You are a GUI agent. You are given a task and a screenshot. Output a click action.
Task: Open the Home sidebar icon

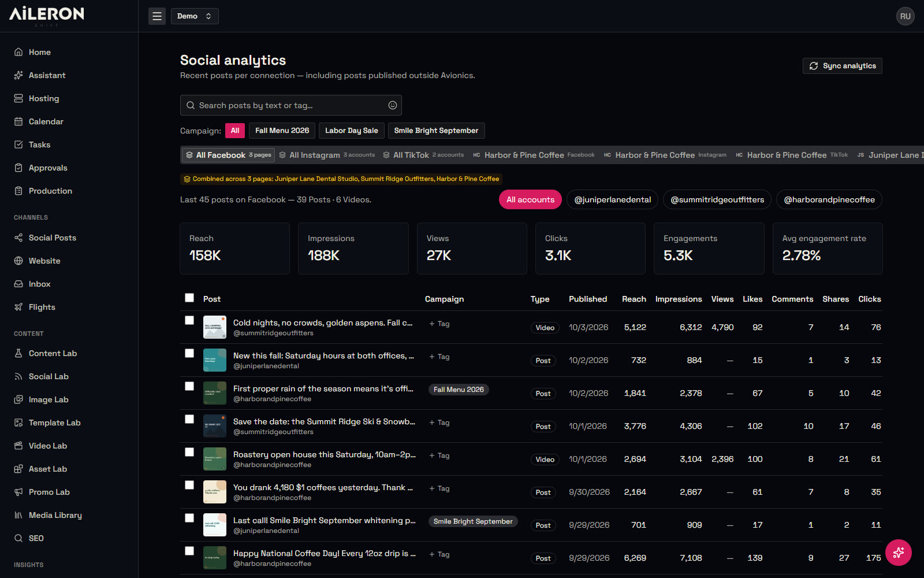tap(18, 52)
